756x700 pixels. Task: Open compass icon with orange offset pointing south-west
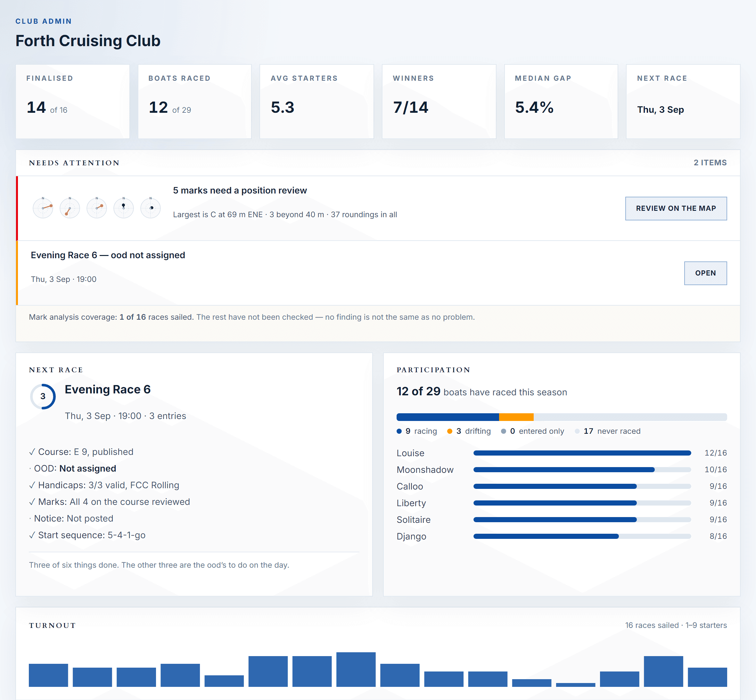(x=70, y=208)
